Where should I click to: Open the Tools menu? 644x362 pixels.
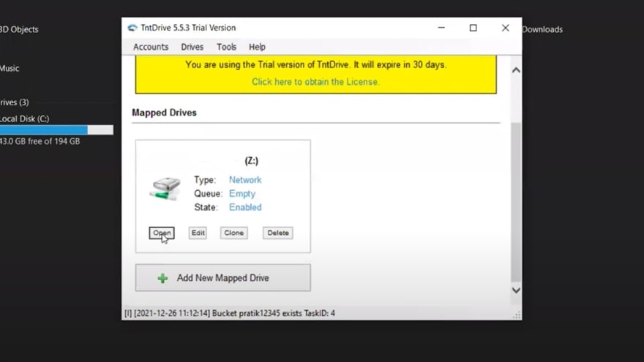click(x=226, y=47)
